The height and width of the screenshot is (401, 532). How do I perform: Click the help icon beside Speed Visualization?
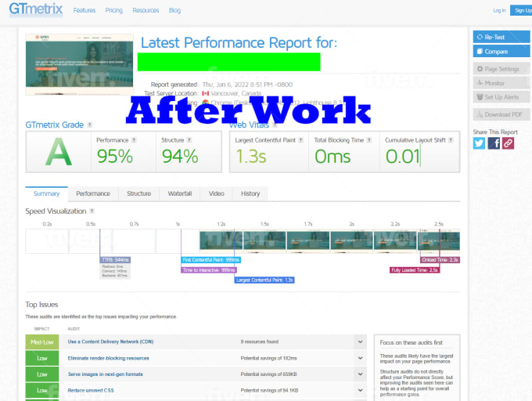pos(92,211)
